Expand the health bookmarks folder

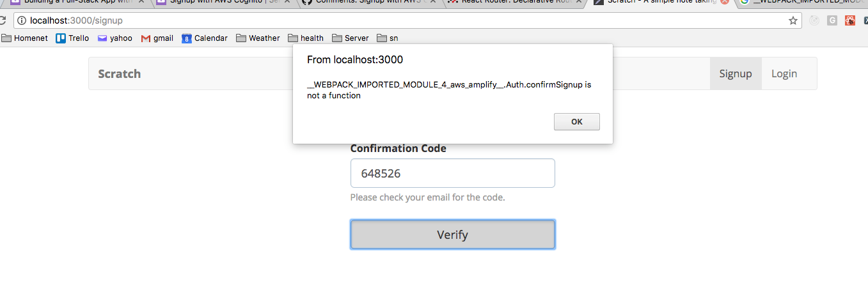coord(306,38)
